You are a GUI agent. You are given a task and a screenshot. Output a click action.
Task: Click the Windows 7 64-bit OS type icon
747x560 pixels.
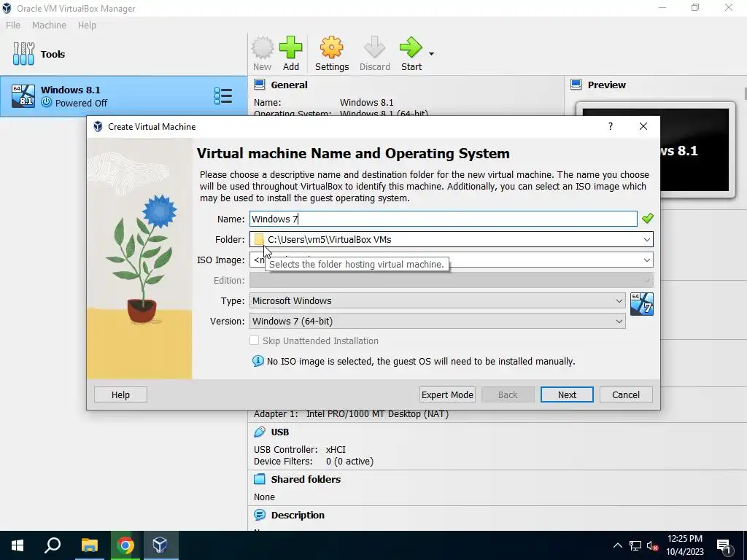642,304
